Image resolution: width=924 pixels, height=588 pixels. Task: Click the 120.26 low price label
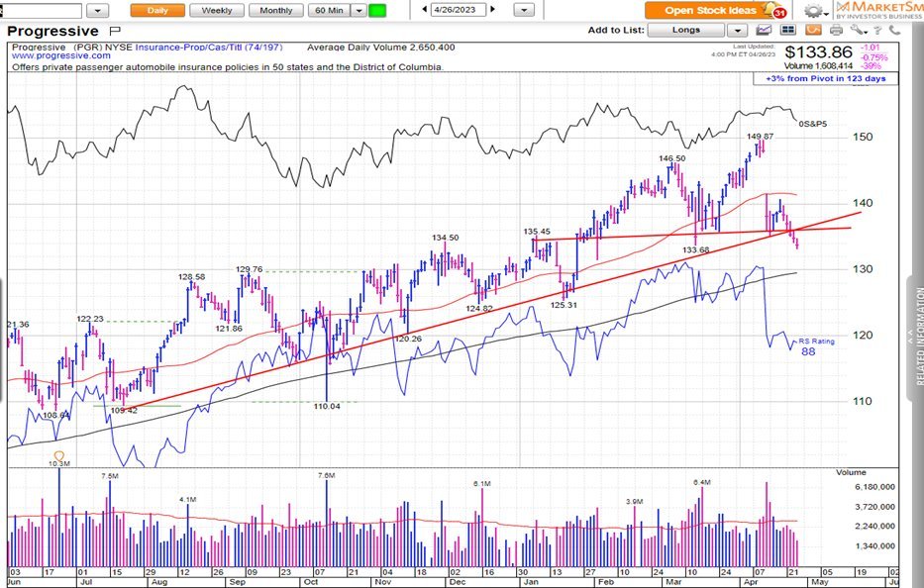click(408, 339)
